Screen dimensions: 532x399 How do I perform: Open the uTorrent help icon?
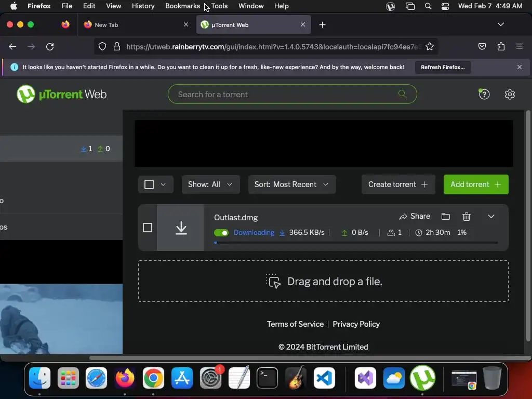coord(484,94)
